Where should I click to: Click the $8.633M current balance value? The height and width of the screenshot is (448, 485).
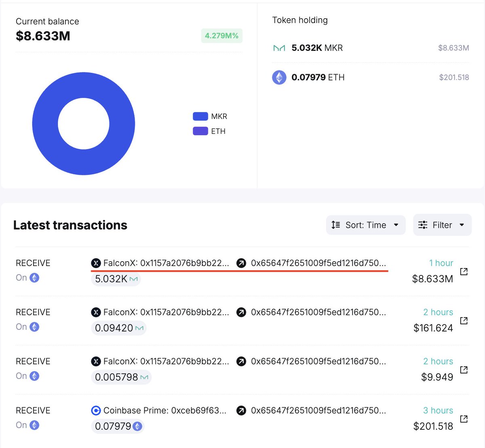(43, 36)
